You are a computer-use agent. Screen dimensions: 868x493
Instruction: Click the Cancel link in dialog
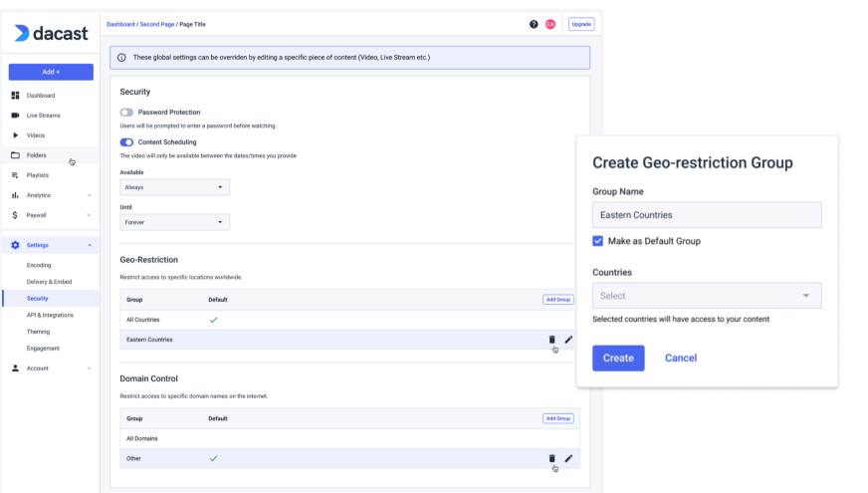(681, 358)
